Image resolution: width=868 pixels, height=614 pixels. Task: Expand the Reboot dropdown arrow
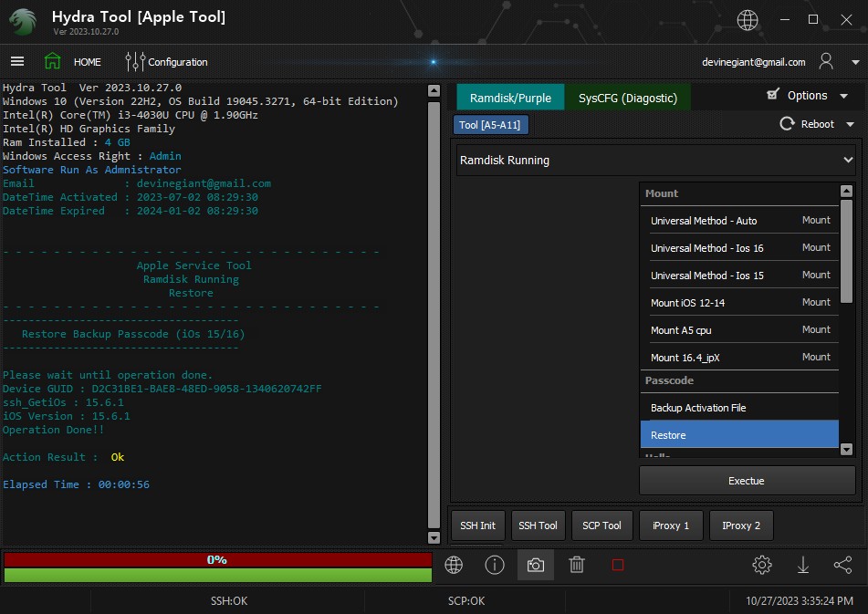coord(851,125)
